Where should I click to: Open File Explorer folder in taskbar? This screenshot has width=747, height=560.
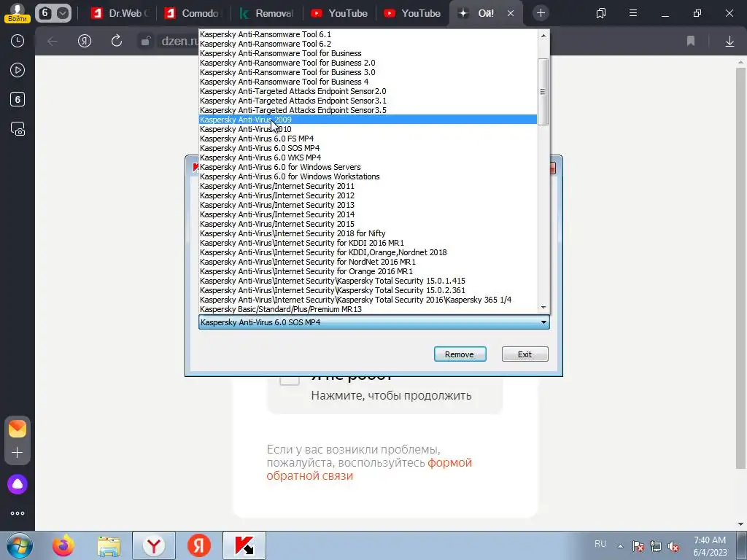[x=109, y=545]
